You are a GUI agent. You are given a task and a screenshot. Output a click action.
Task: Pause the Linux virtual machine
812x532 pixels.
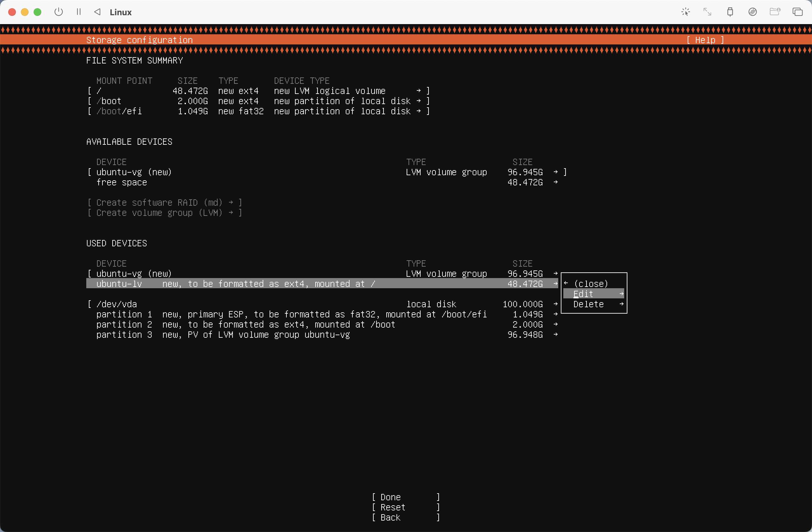79,12
